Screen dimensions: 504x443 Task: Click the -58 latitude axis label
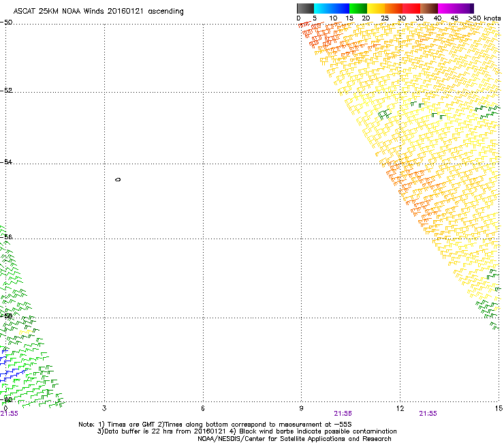coord(6,316)
